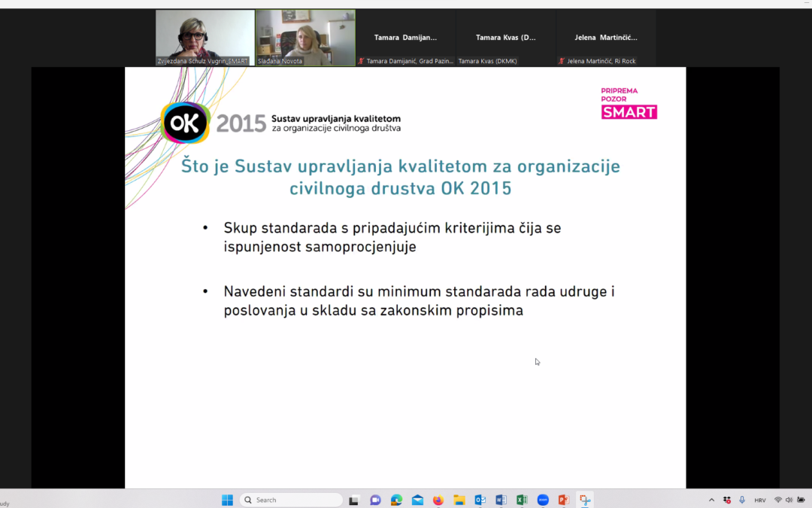The width and height of the screenshot is (812, 508).
Task: Toggle the microphone tray indicator
Action: tap(742, 500)
